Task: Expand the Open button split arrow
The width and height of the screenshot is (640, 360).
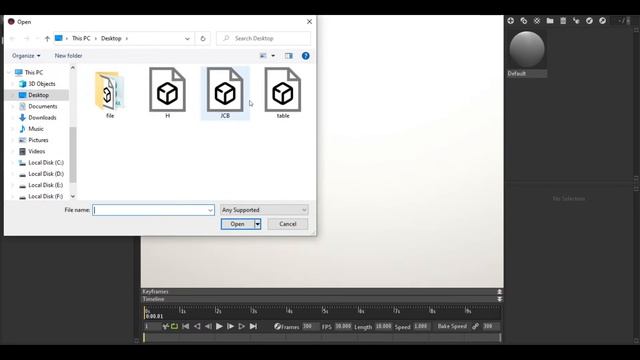Action: (258, 224)
